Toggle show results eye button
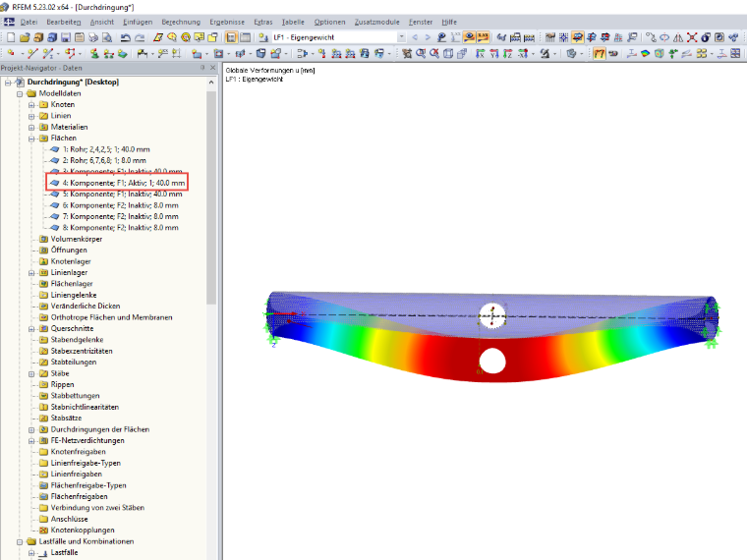The width and height of the screenshot is (747, 560). coord(469,37)
